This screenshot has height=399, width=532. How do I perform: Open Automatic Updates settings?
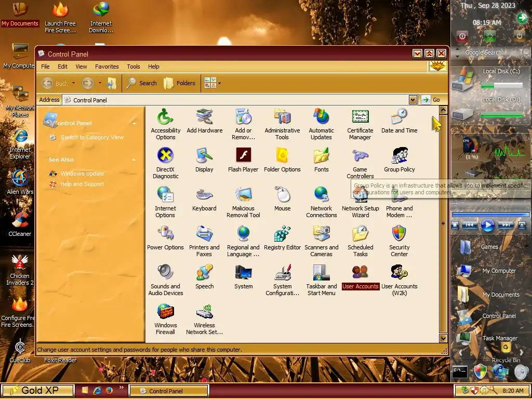(321, 124)
